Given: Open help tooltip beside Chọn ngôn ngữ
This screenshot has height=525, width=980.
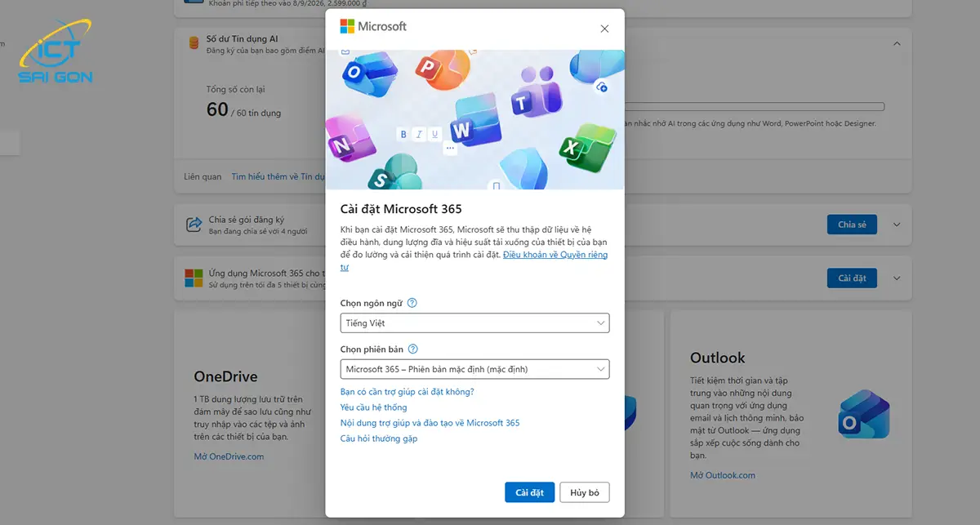Looking at the screenshot, I should pyautogui.click(x=412, y=303).
